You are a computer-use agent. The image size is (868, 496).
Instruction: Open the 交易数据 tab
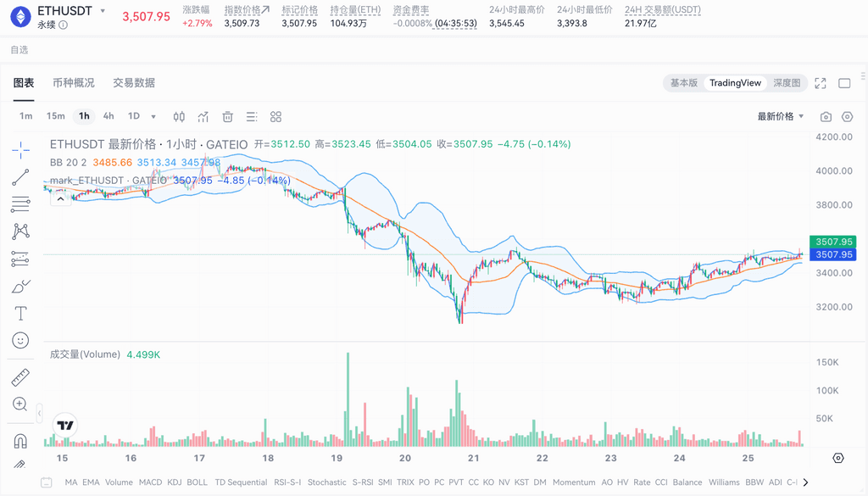134,83
